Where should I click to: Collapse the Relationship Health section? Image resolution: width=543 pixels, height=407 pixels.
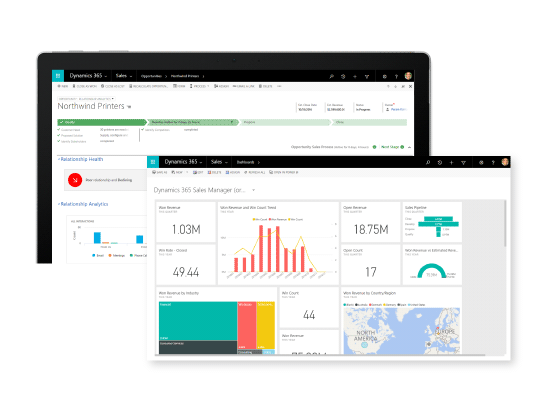tap(80, 159)
